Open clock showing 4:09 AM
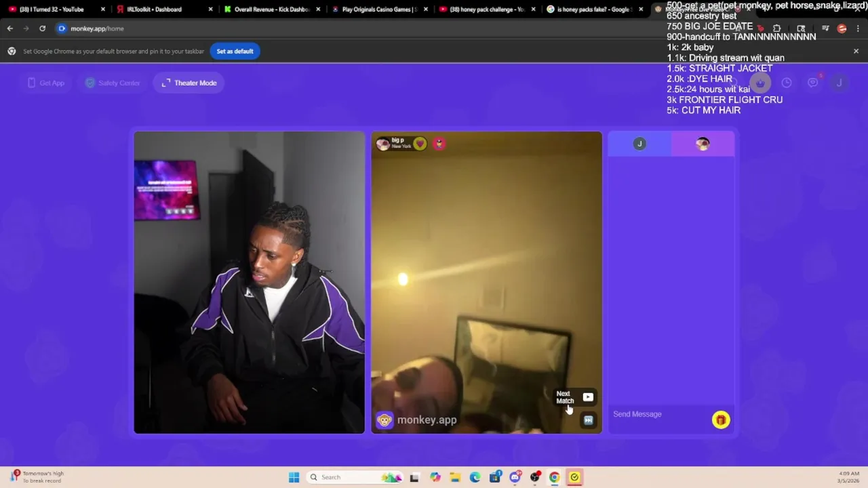The height and width of the screenshot is (488, 868). 849,477
